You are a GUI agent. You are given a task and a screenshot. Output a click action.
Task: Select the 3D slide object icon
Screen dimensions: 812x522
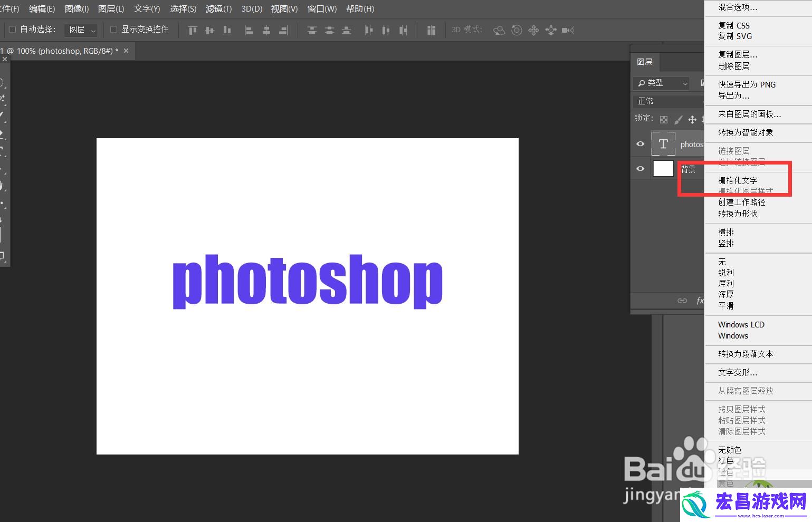point(551,30)
